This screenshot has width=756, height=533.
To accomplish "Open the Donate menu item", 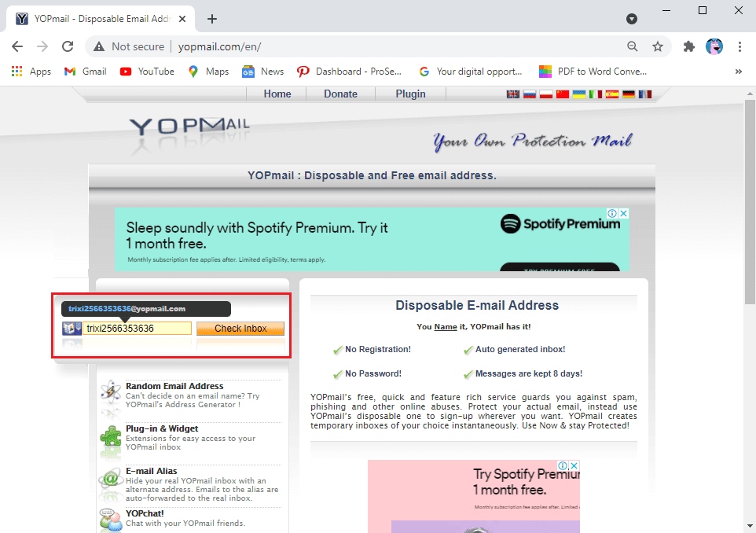I will 340,94.
